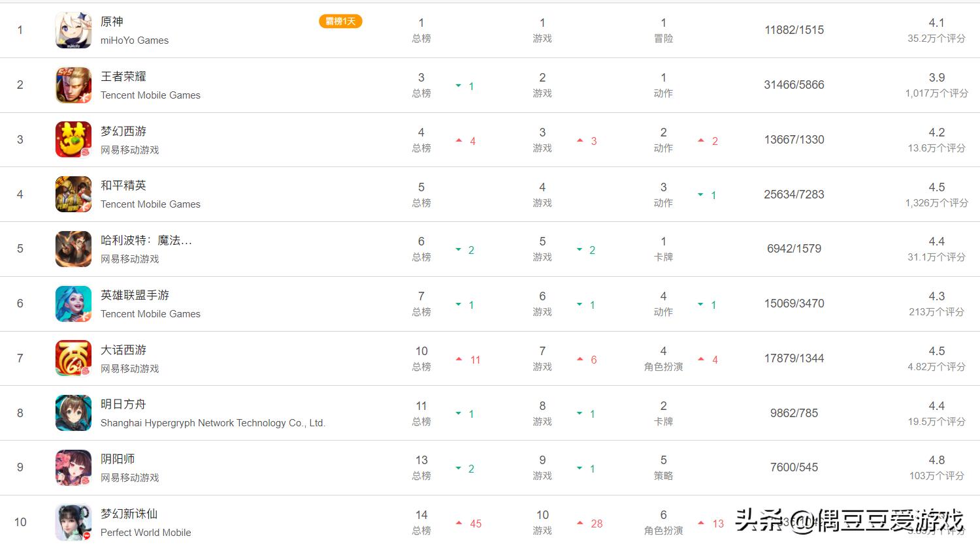Click the 31.1万个评分 rating count
Screen dimensions: 980x549
[x=937, y=257]
